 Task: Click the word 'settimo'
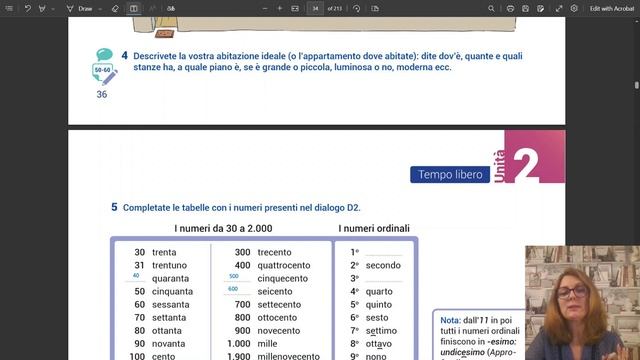381,331
